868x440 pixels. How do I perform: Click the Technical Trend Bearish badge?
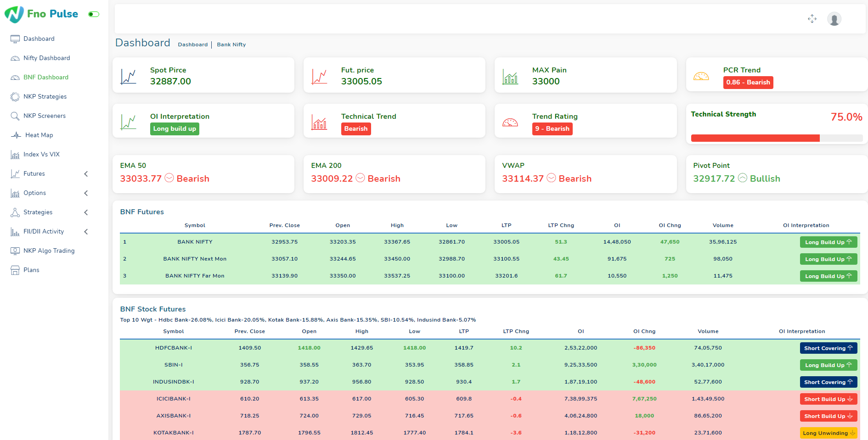[356, 129]
